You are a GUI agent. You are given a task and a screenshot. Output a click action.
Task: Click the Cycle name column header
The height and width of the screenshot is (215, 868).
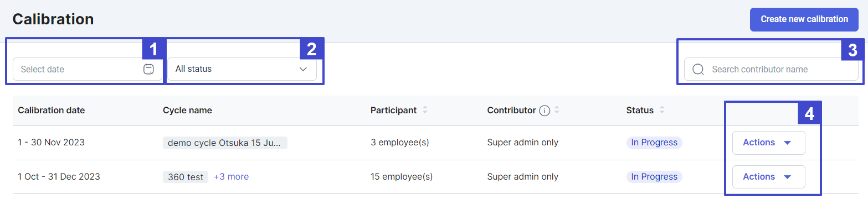tap(187, 110)
